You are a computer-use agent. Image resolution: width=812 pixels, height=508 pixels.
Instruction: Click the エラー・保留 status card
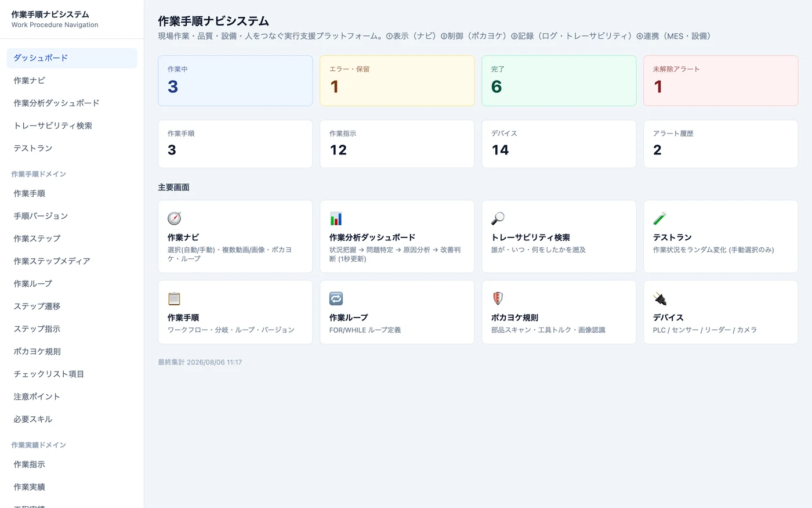click(x=397, y=81)
